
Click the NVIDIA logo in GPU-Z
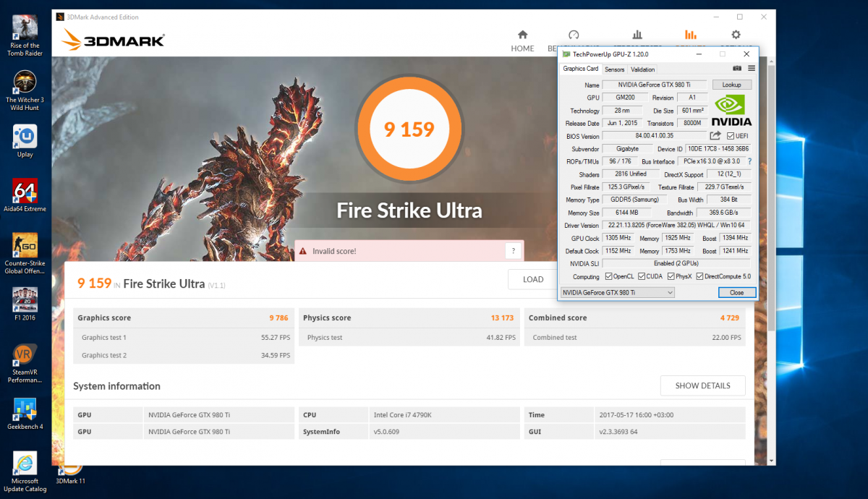[732, 111]
